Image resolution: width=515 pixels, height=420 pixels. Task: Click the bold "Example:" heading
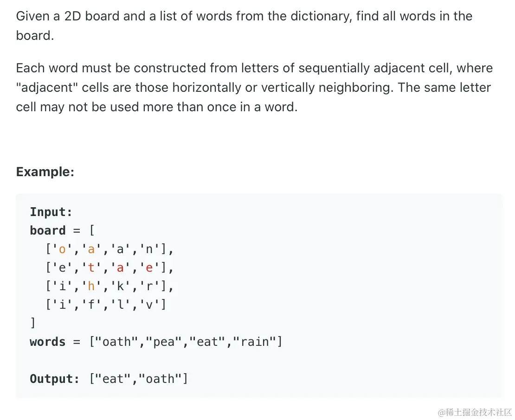[45, 172]
